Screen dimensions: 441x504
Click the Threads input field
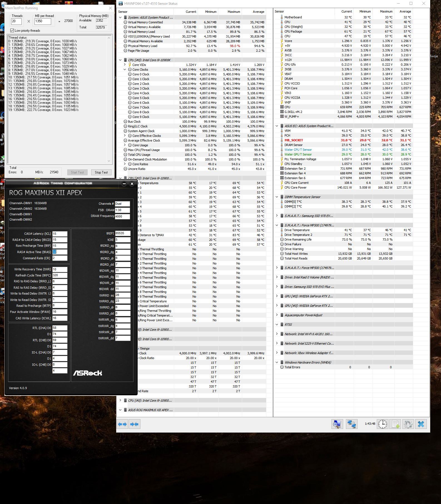click(x=16, y=21)
